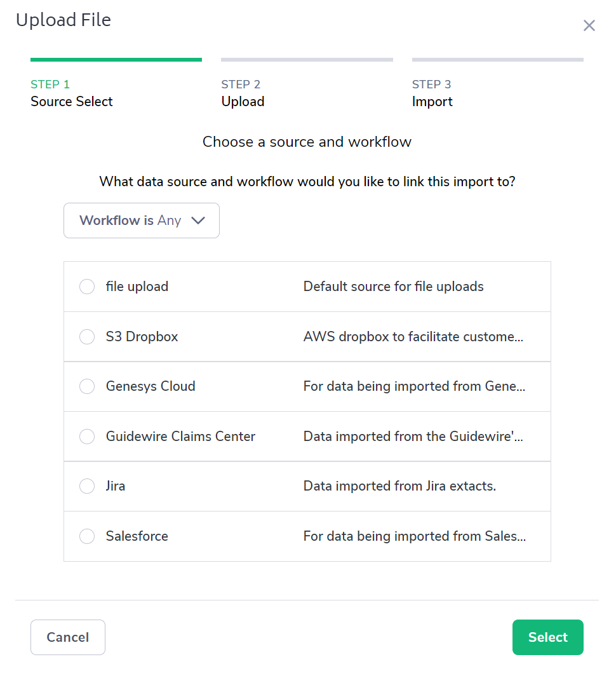This screenshot has width=616, height=678.
Task: Close the Upload File dialog
Action: point(589,25)
